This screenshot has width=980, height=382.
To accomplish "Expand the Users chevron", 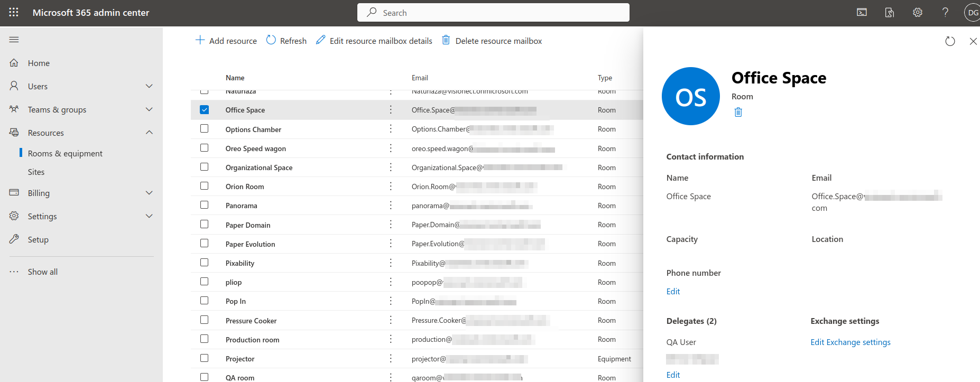I will [x=149, y=86].
